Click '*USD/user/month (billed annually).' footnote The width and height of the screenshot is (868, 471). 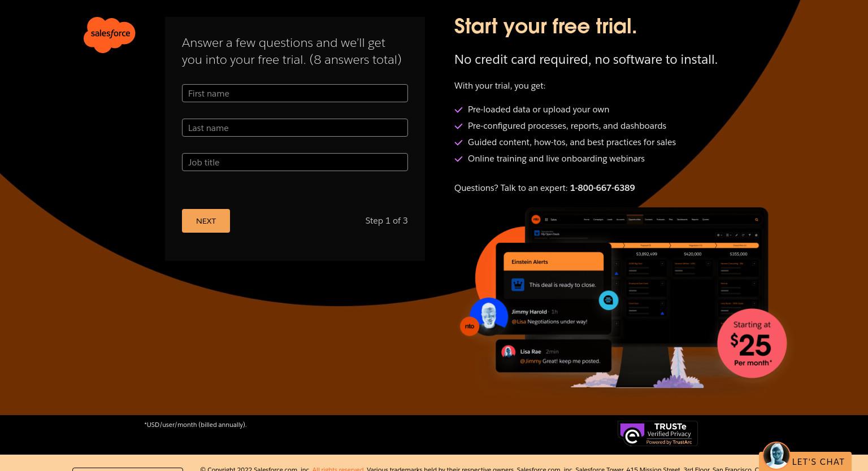click(196, 425)
